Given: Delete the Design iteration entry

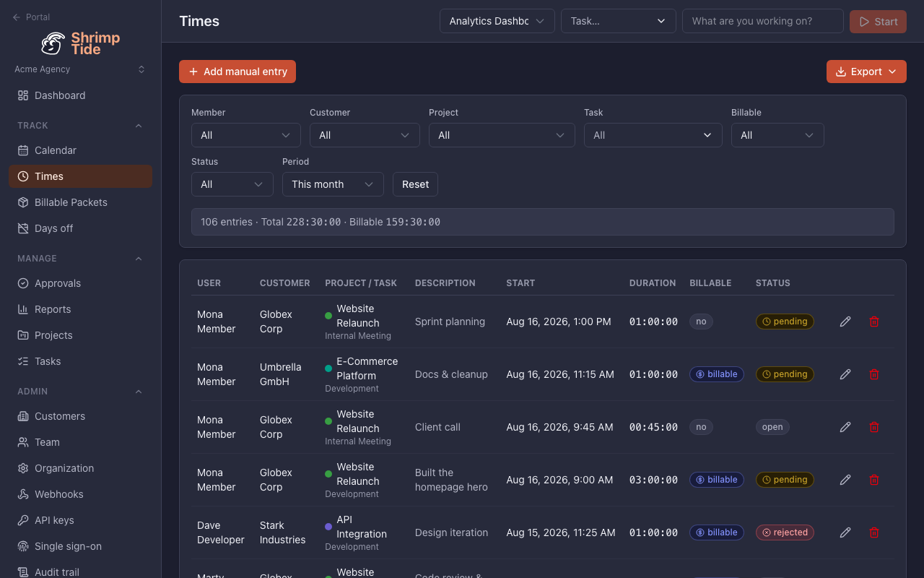Looking at the screenshot, I should click(x=874, y=532).
